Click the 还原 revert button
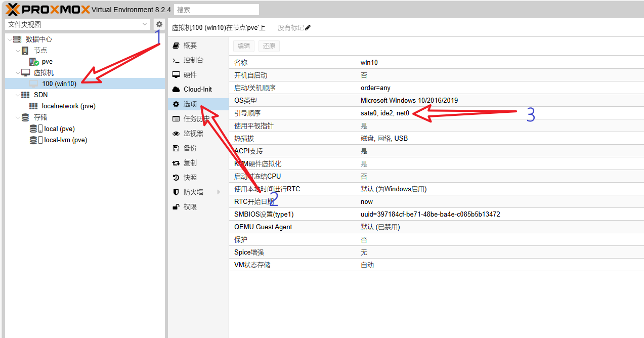The width and height of the screenshot is (644, 338). click(x=269, y=46)
